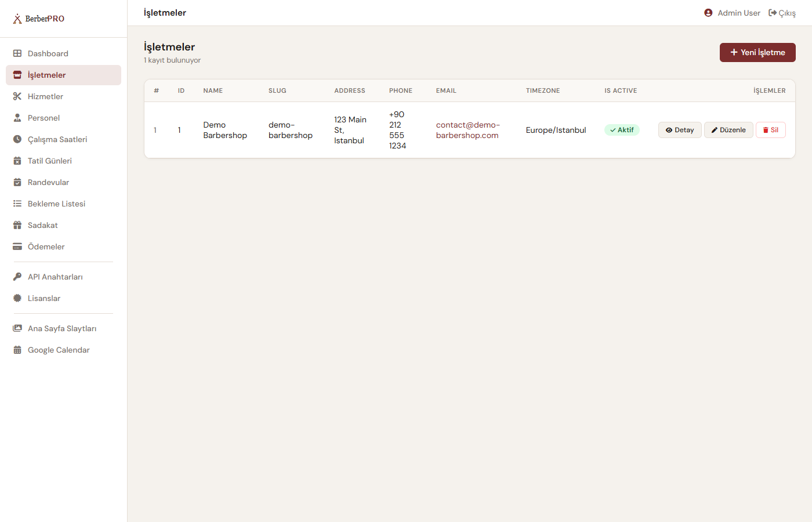View Detay of Demo Barbershop

(680, 130)
